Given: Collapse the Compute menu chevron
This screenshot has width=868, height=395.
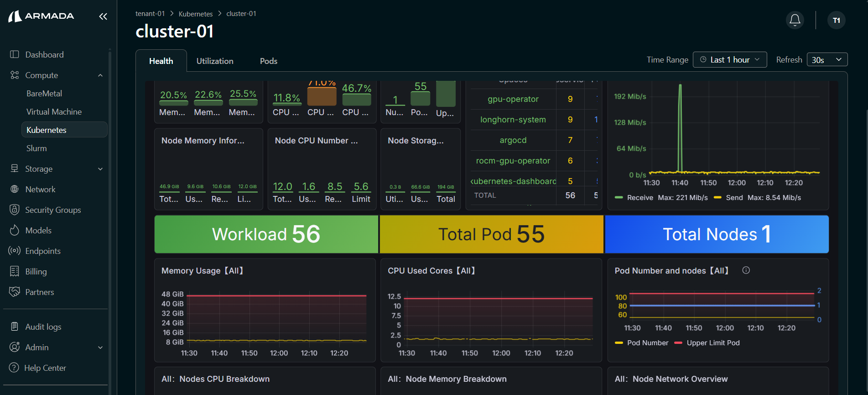Looking at the screenshot, I should [x=100, y=75].
